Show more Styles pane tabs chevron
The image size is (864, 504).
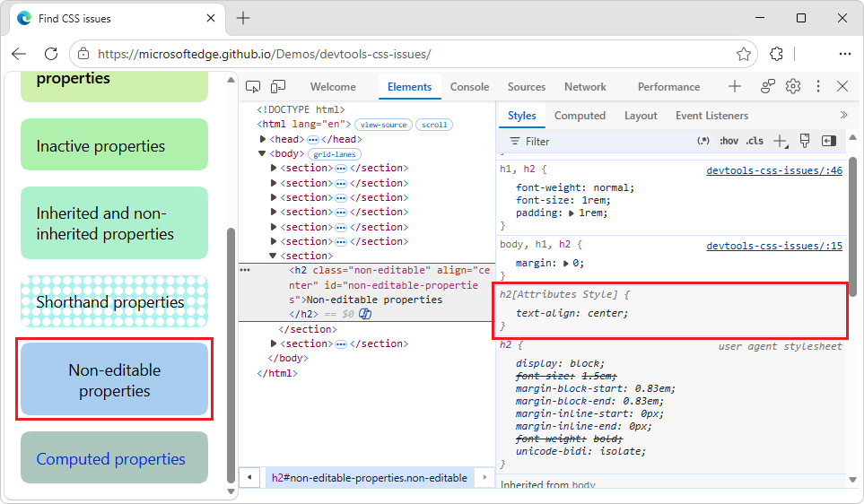tap(843, 115)
